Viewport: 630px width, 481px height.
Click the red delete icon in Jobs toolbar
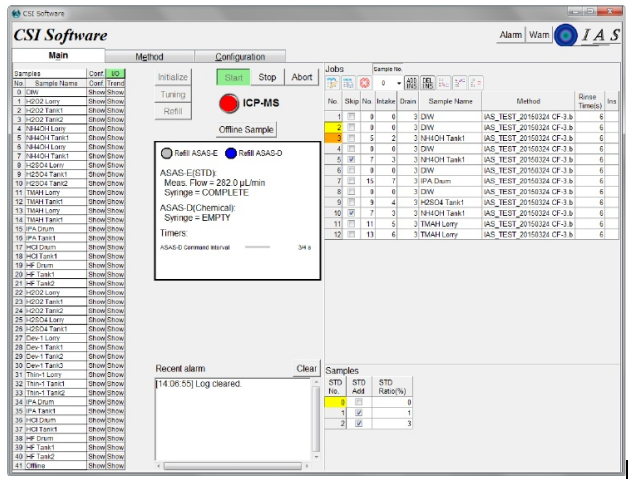pos(365,83)
